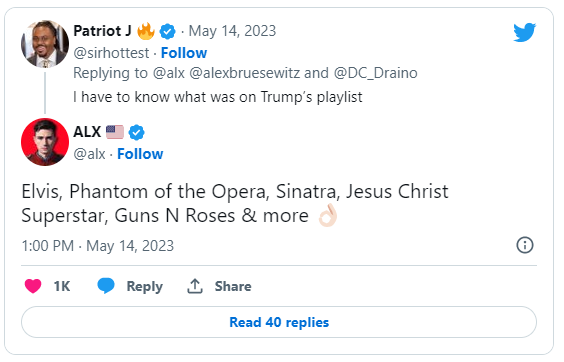Open the 1:00 PM May 14, 2023 timestamp
This screenshot has height=362, width=564.
[x=98, y=246]
